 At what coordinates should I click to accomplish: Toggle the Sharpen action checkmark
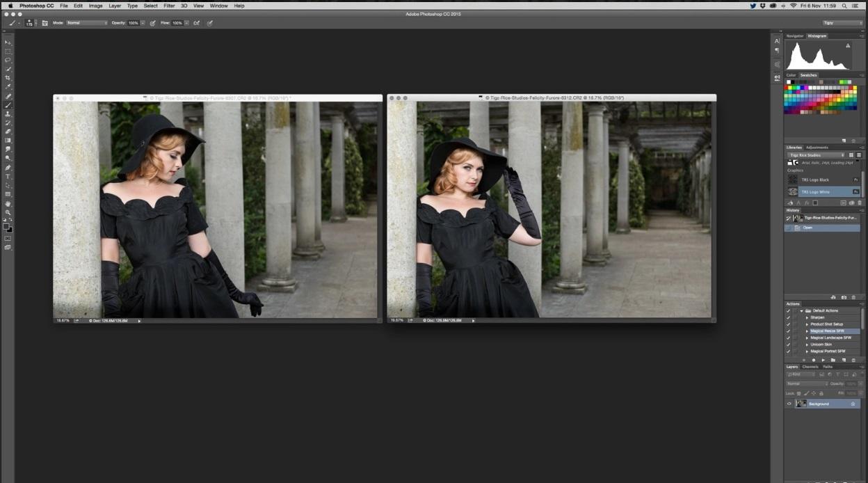(788, 317)
